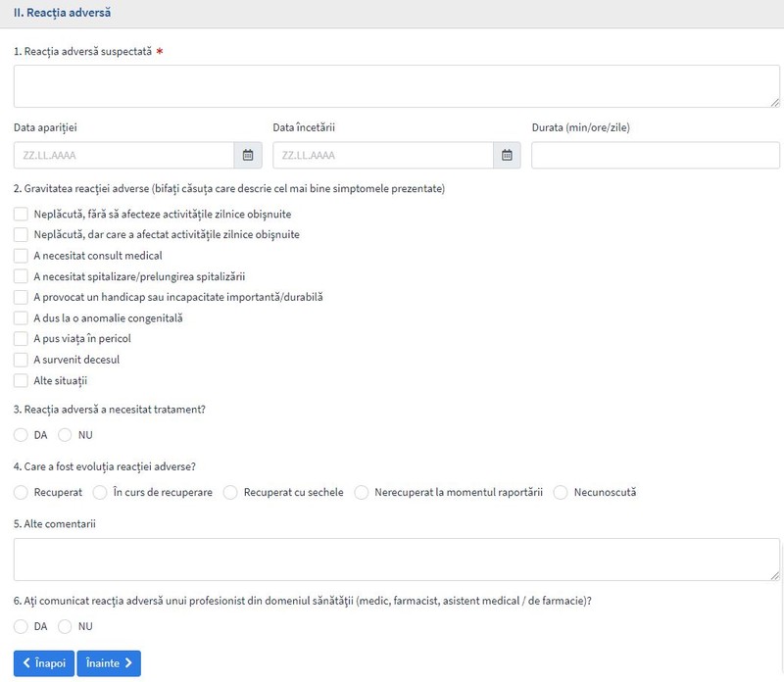Click the '1. Reacția adversă suspectată' label
Image resolution: width=784 pixels, height=682 pixels.
(x=83, y=52)
